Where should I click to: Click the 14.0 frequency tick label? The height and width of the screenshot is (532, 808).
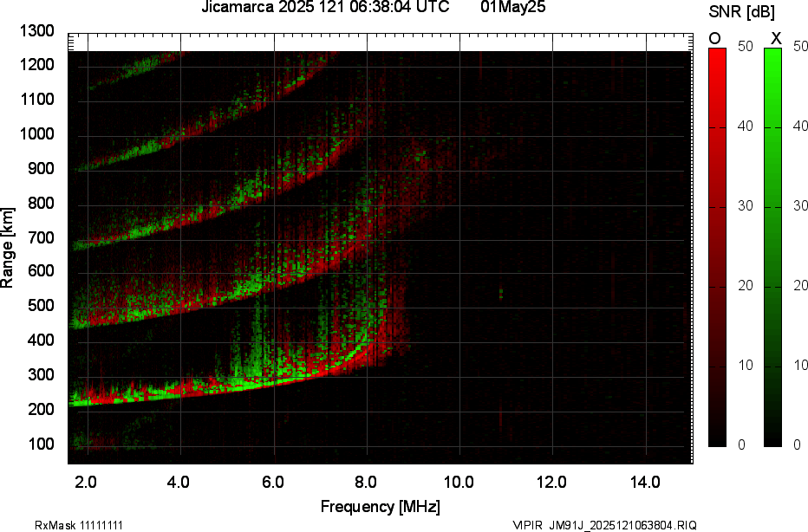645,483
